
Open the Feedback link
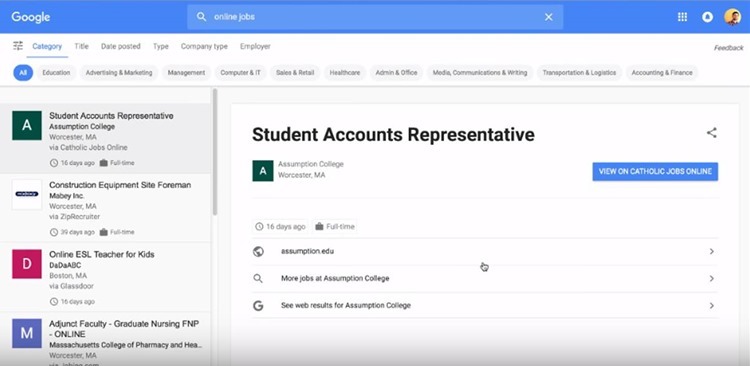click(728, 48)
